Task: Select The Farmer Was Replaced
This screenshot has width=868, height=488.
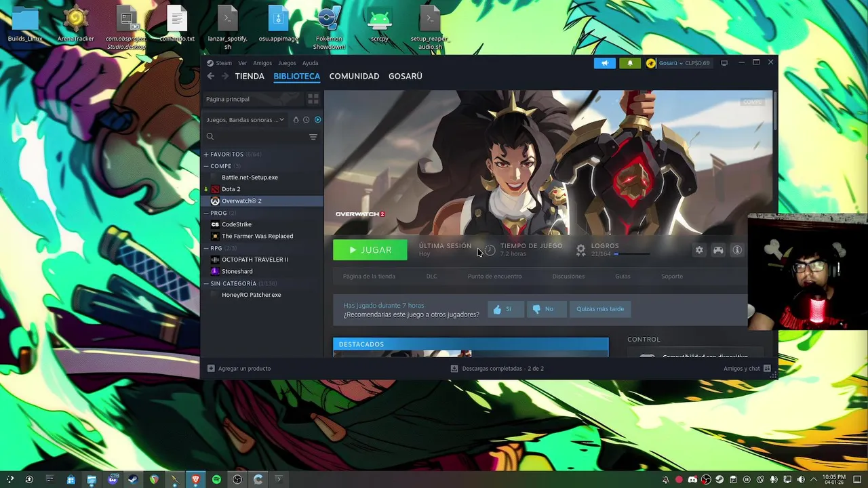Action: (x=262, y=236)
